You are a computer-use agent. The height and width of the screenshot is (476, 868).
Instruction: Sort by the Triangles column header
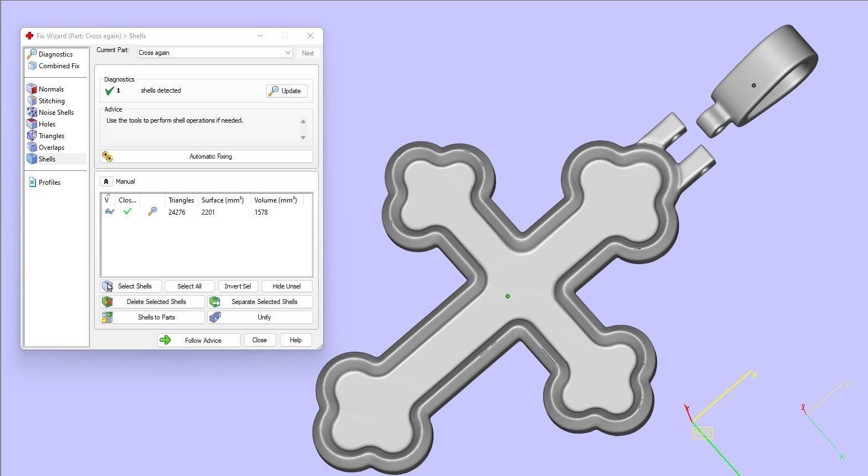181,200
